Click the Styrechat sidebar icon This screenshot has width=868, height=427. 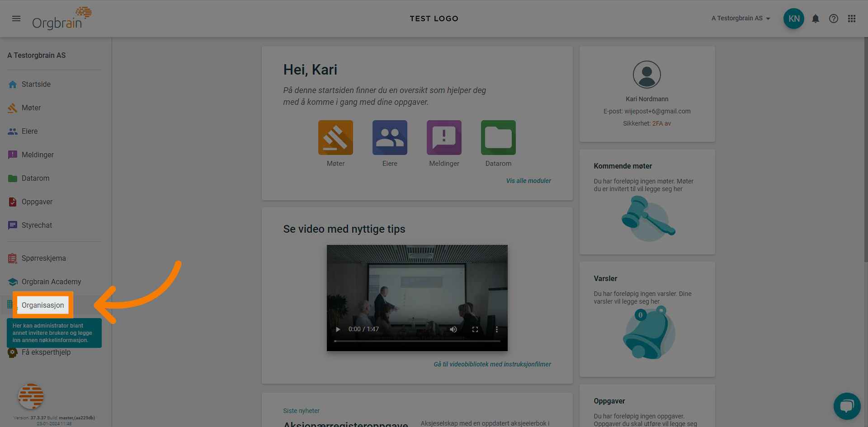(13, 225)
